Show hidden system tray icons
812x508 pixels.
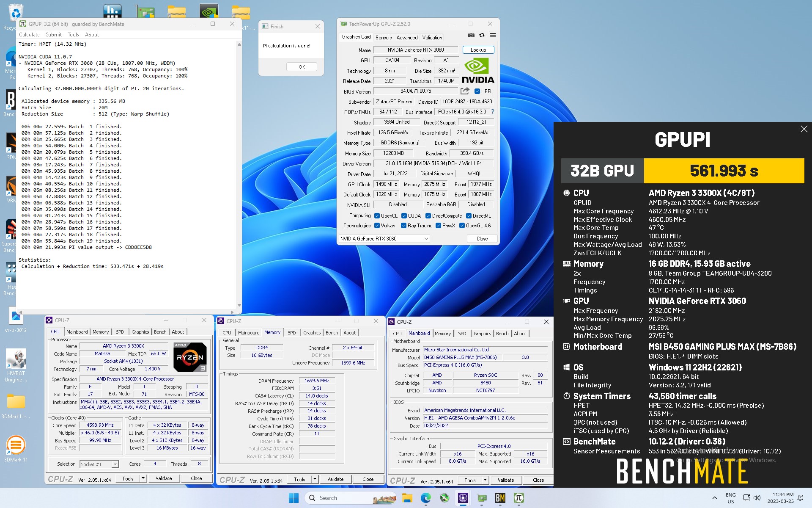click(715, 498)
